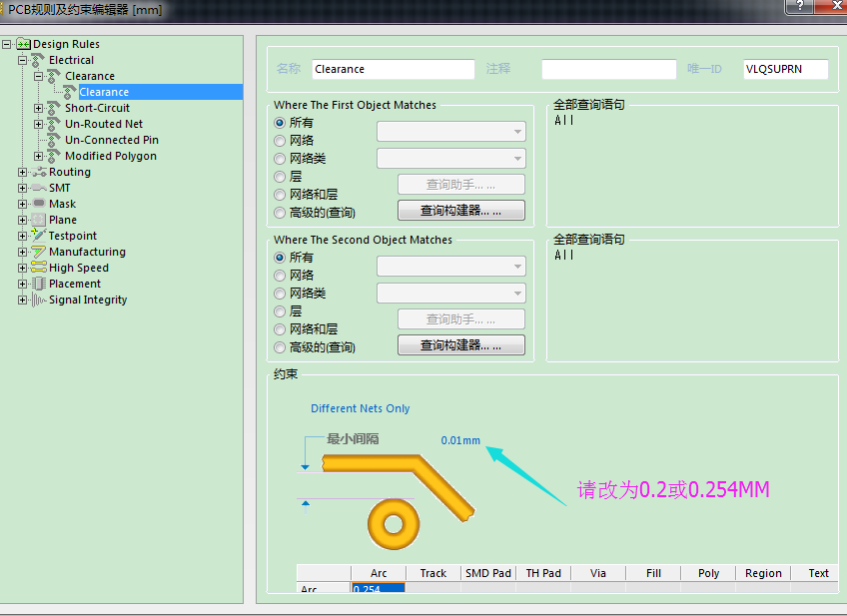Click the SMT rule category icon
847x616 pixels.
coord(39,188)
